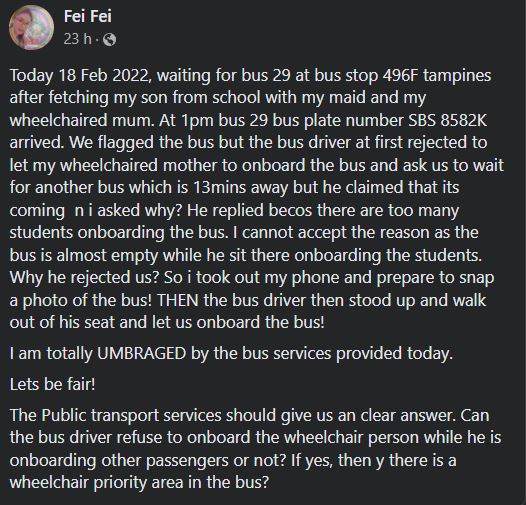
Task: Click the line Lets be fair!
Action: tap(52, 384)
